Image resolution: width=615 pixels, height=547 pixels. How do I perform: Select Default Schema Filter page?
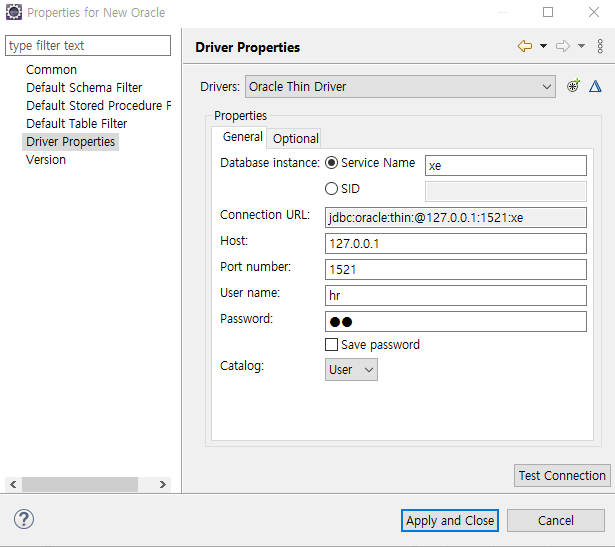tap(84, 87)
